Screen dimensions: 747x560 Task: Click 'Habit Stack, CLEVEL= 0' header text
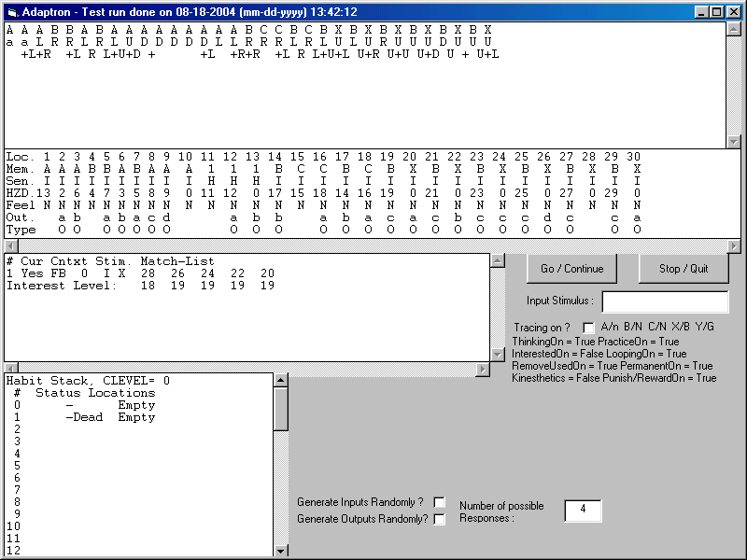click(x=88, y=381)
